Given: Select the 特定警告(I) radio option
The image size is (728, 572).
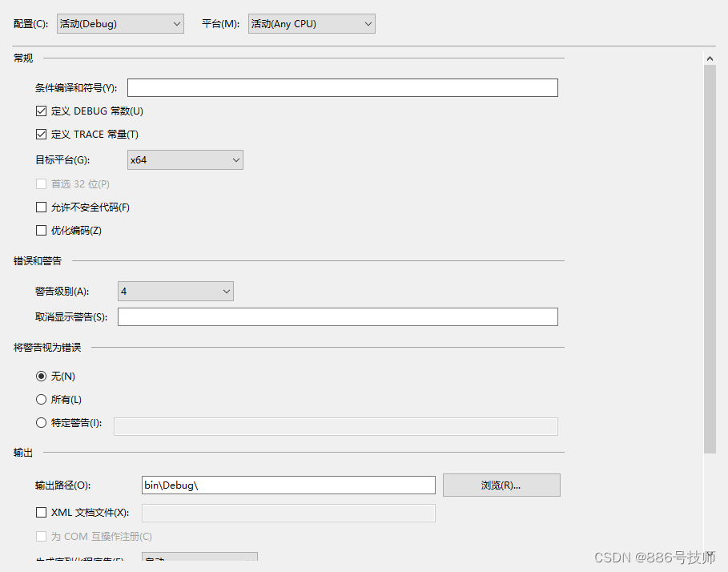Looking at the screenshot, I should click(41, 422).
